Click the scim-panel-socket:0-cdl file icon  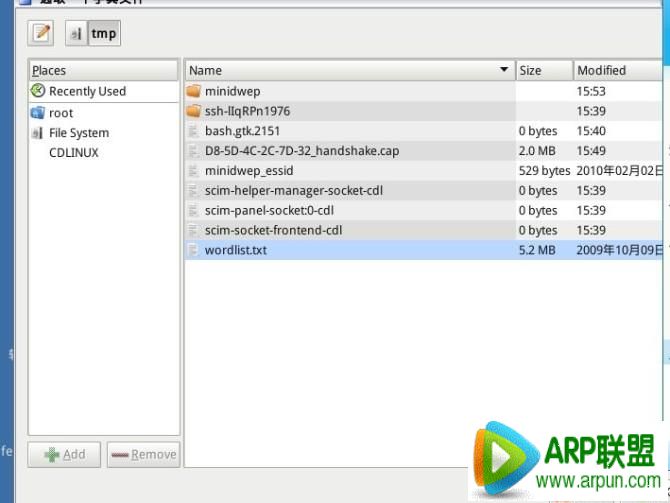pos(193,210)
